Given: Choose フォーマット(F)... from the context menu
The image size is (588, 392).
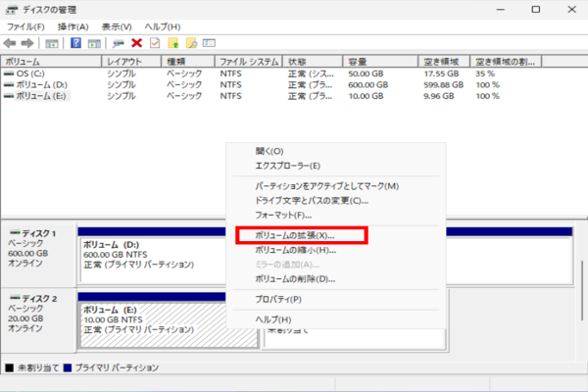Looking at the screenshot, I should (x=283, y=215).
